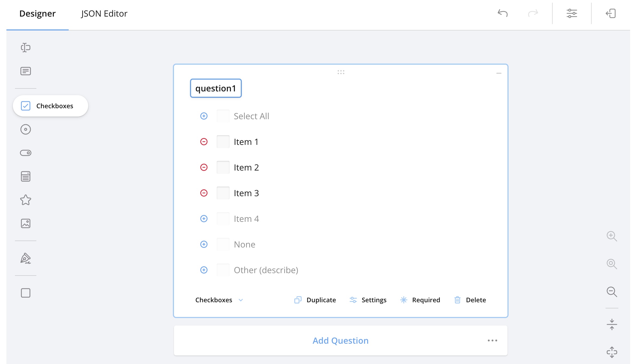This screenshot has height=364, width=636.
Task: Select the Designer tab
Action: tap(37, 13)
